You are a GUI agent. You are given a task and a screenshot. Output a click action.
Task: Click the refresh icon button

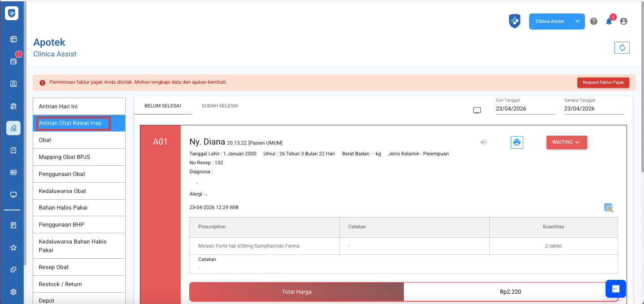pos(622,48)
